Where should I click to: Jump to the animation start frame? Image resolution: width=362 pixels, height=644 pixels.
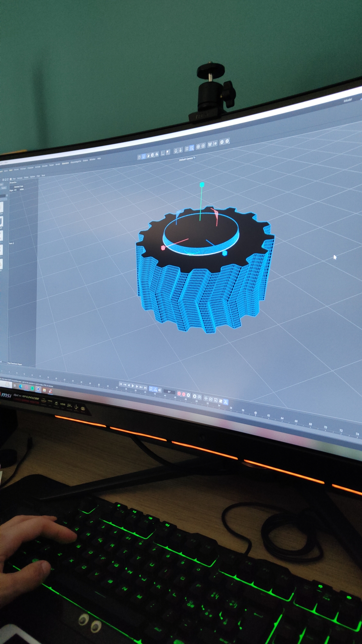tap(121, 384)
